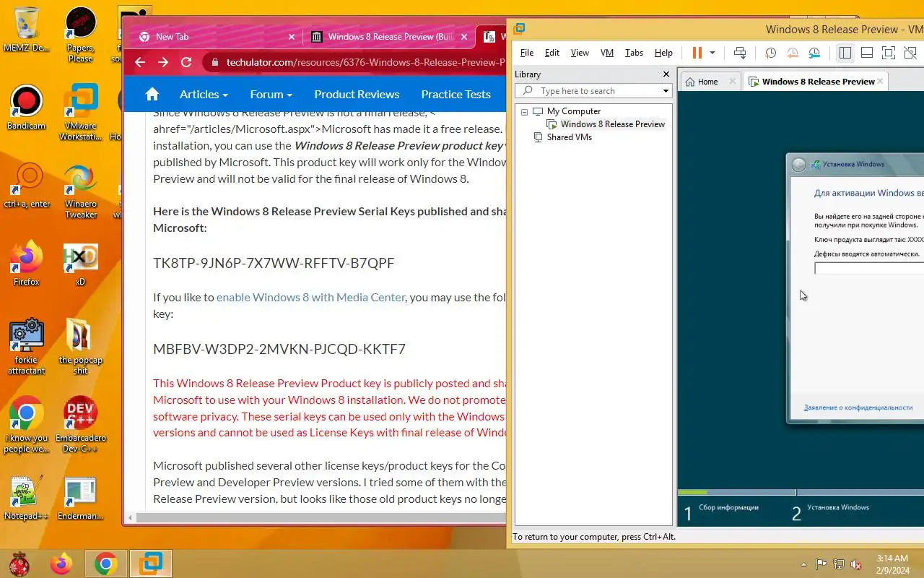Expand the Forum dropdown menu
The image size is (924, 578).
tap(271, 94)
